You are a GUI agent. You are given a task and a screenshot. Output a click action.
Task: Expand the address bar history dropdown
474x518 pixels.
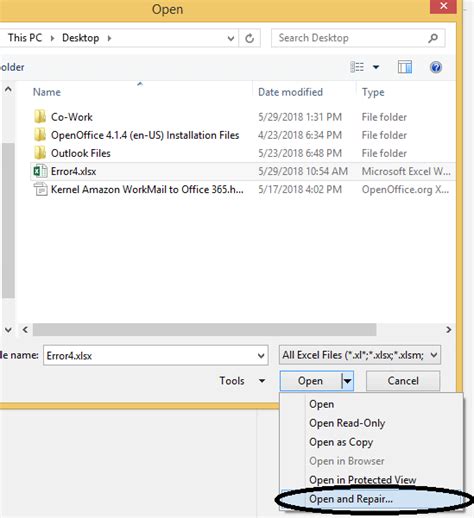pos(231,39)
